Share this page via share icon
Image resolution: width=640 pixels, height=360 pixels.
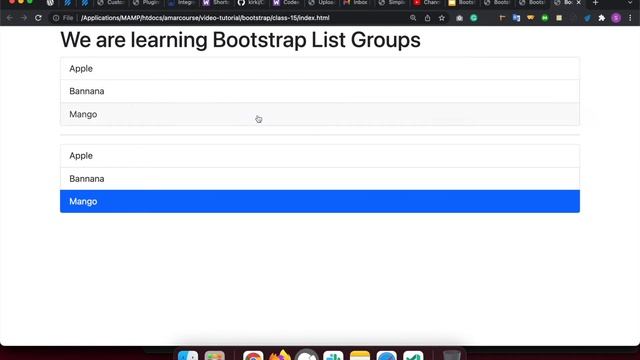tap(427, 18)
